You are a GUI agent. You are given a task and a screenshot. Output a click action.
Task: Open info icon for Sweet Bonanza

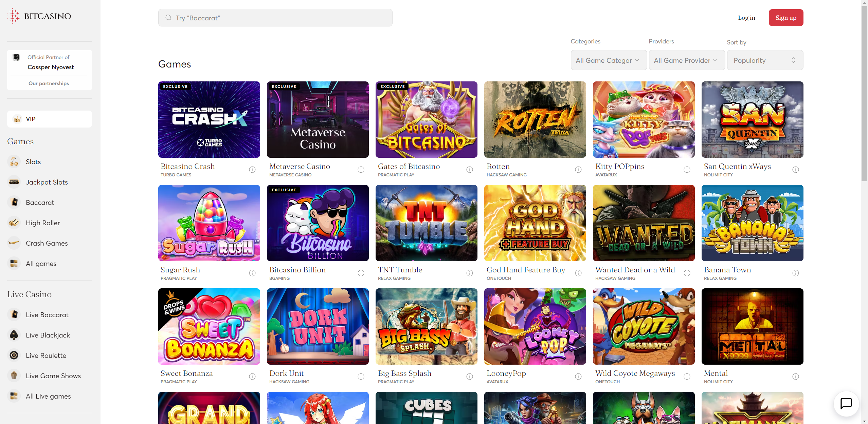pyautogui.click(x=252, y=377)
